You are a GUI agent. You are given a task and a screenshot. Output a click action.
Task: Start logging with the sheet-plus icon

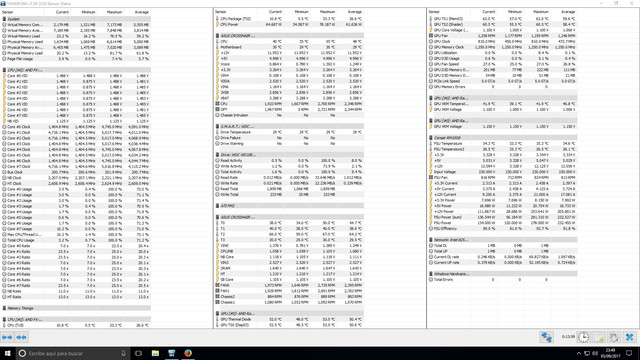click(x=599, y=337)
